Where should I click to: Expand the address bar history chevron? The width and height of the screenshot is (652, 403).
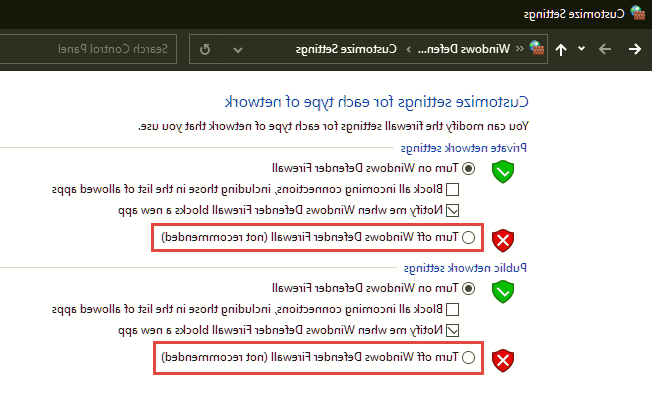pyautogui.click(x=238, y=50)
